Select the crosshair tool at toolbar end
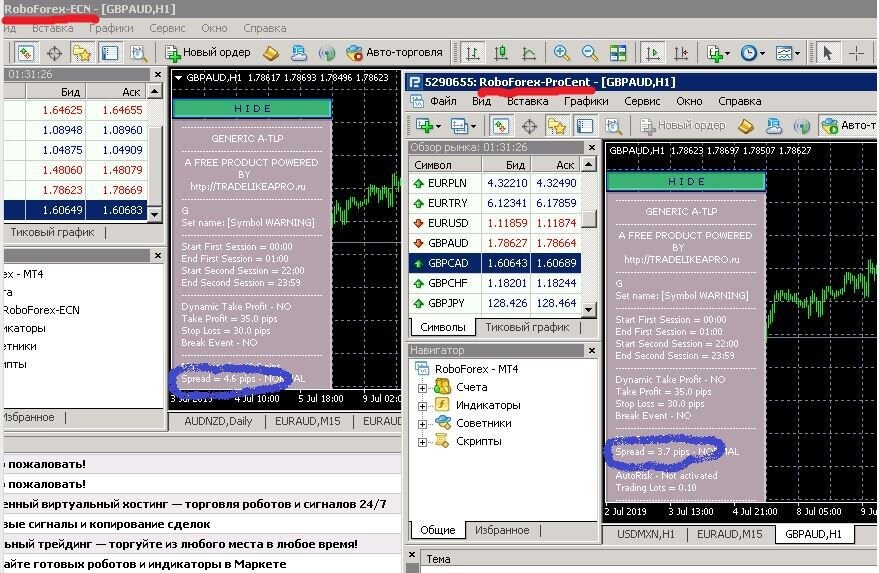The width and height of the screenshot is (879, 573). pyautogui.click(x=857, y=53)
